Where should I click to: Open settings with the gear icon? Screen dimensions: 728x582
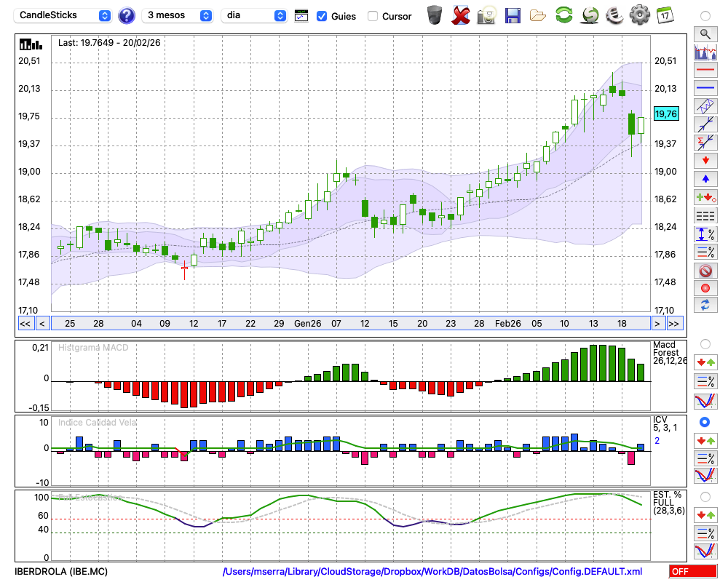tap(639, 15)
